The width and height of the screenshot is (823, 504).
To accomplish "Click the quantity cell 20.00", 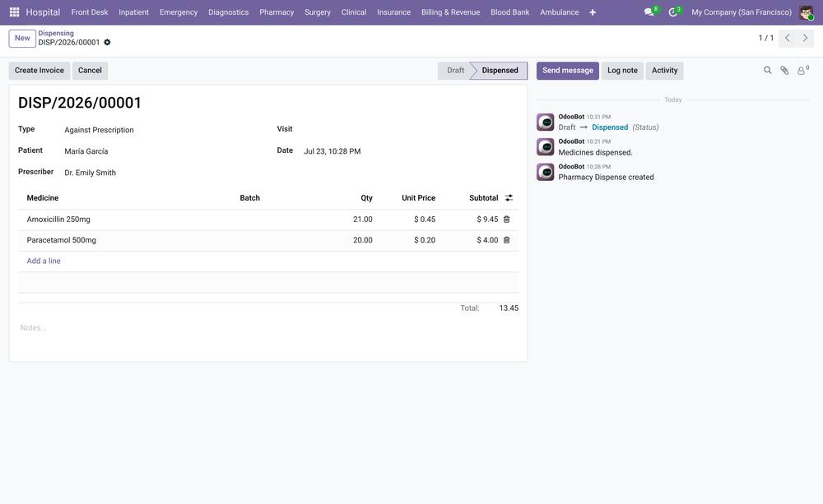I will [x=363, y=240].
